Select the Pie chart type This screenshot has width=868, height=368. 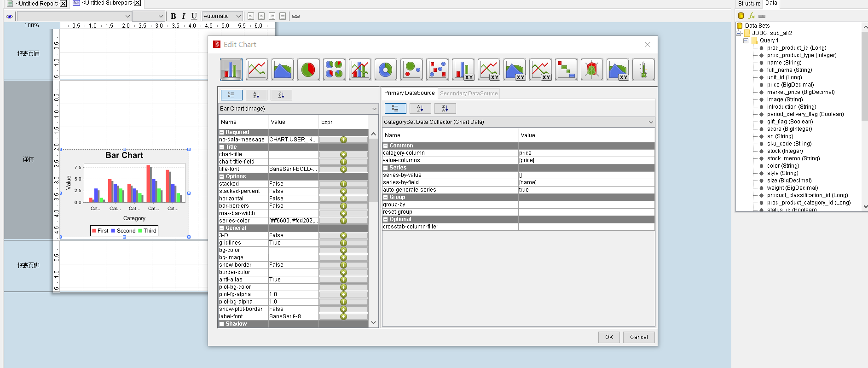click(308, 70)
